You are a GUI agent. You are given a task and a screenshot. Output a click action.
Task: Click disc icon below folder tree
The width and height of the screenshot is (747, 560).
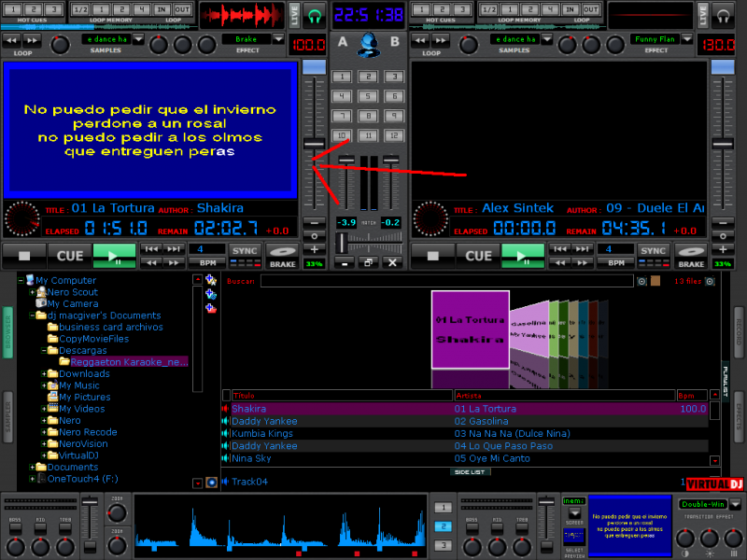(x=212, y=483)
